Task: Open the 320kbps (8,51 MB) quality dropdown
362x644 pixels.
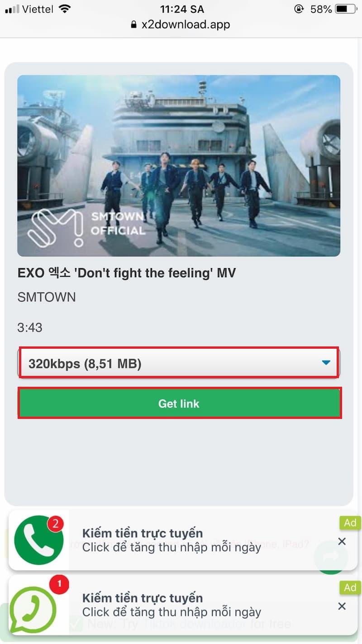Action: pos(179,363)
